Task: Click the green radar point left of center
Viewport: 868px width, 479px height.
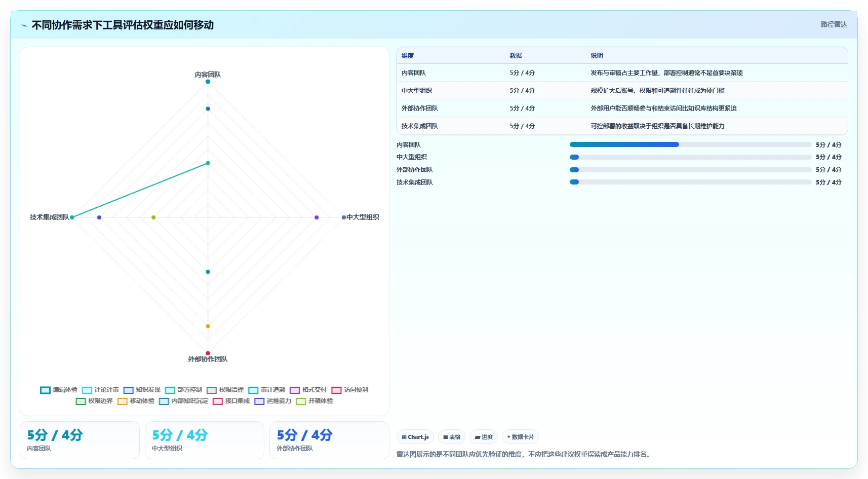Action: 153,217
